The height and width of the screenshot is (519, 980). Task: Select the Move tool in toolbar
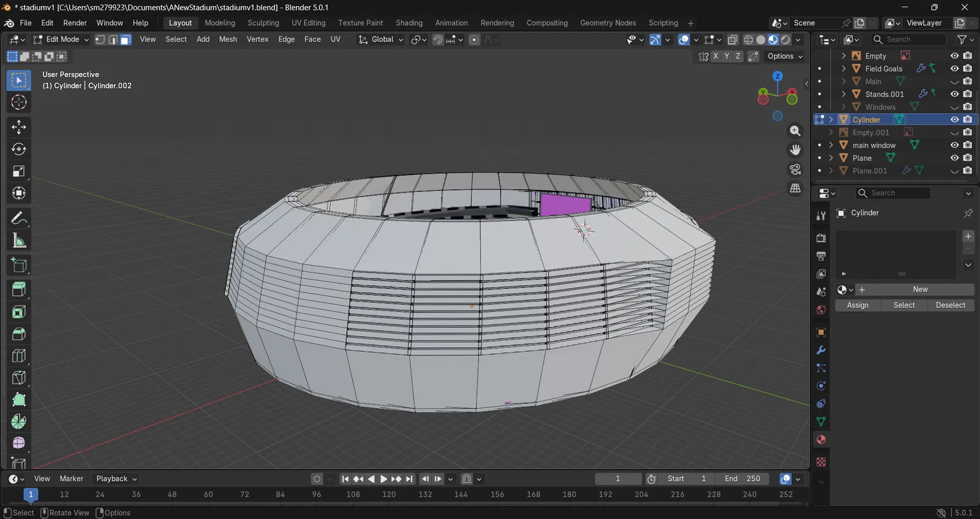(x=18, y=127)
